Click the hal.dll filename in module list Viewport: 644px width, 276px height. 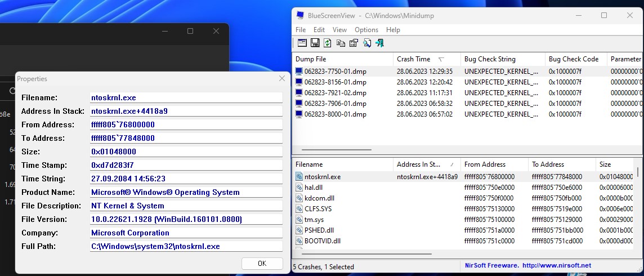coord(314,188)
